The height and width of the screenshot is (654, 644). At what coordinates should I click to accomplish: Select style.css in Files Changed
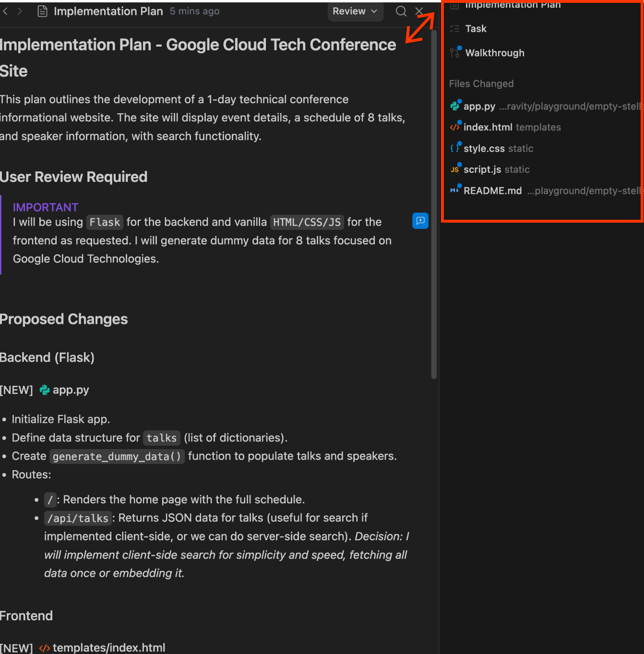click(484, 149)
